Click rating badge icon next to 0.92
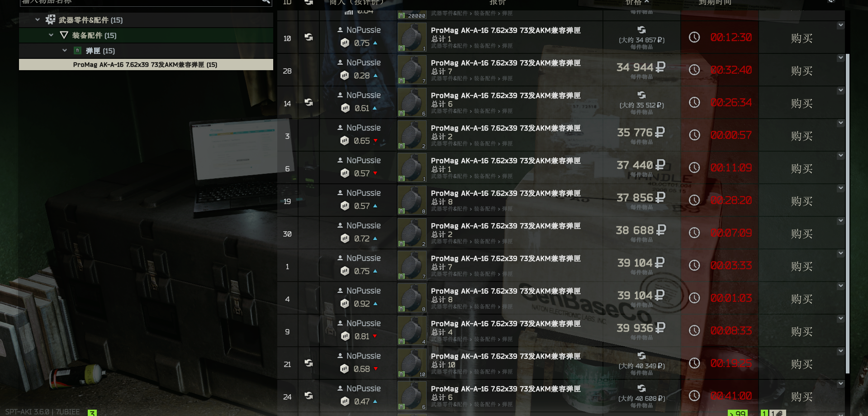The width and height of the screenshot is (868, 416). [345, 304]
